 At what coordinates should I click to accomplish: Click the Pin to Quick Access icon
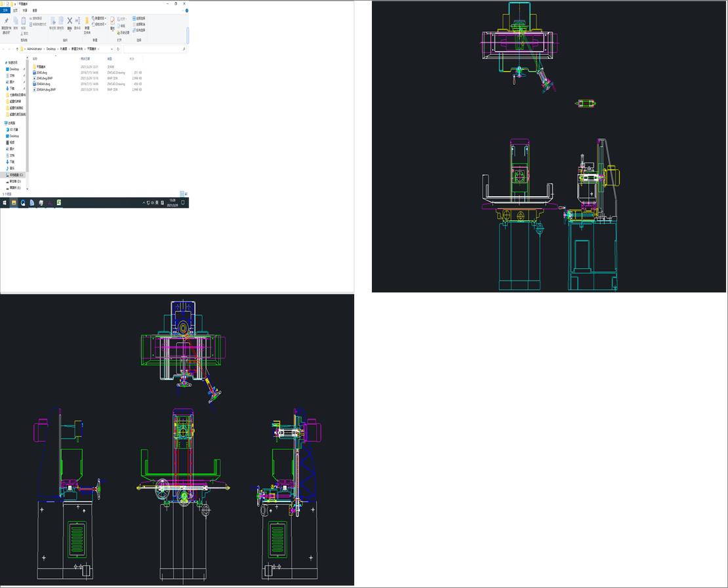pos(6,21)
